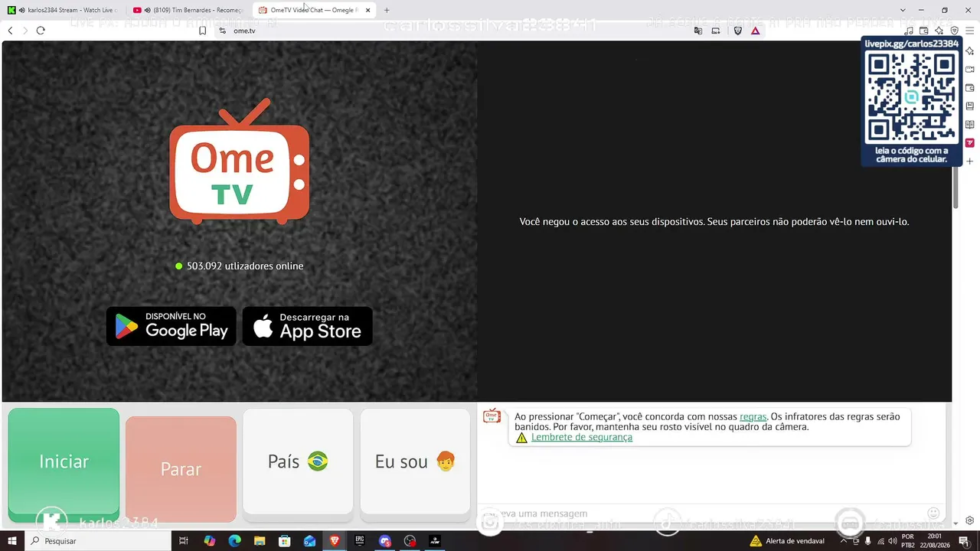Open Brave Wallet in the toolbar
Viewport: 980px width, 551px height.
point(924,31)
